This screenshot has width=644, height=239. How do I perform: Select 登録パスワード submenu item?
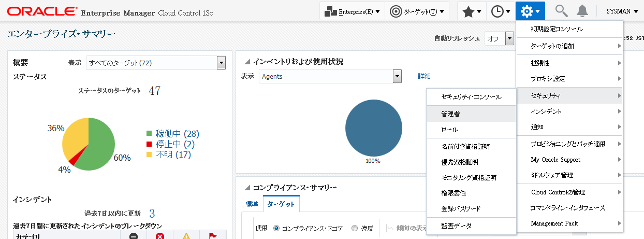471,209
